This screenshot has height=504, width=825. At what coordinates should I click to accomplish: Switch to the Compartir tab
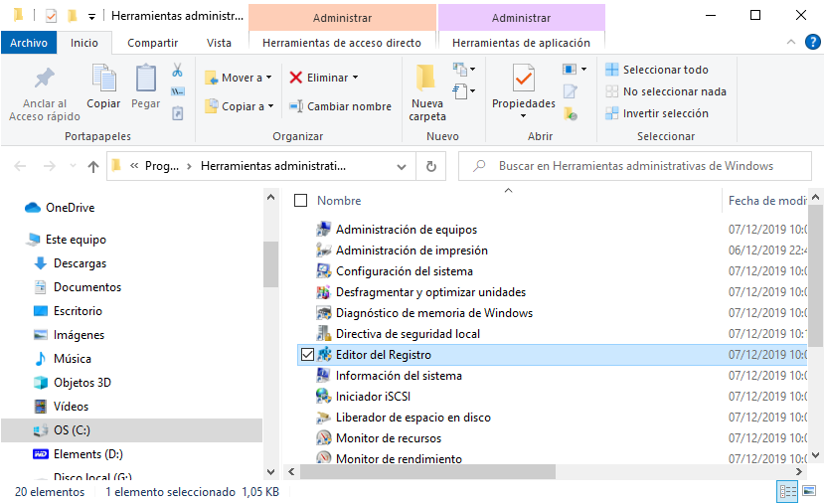(153, 43)
